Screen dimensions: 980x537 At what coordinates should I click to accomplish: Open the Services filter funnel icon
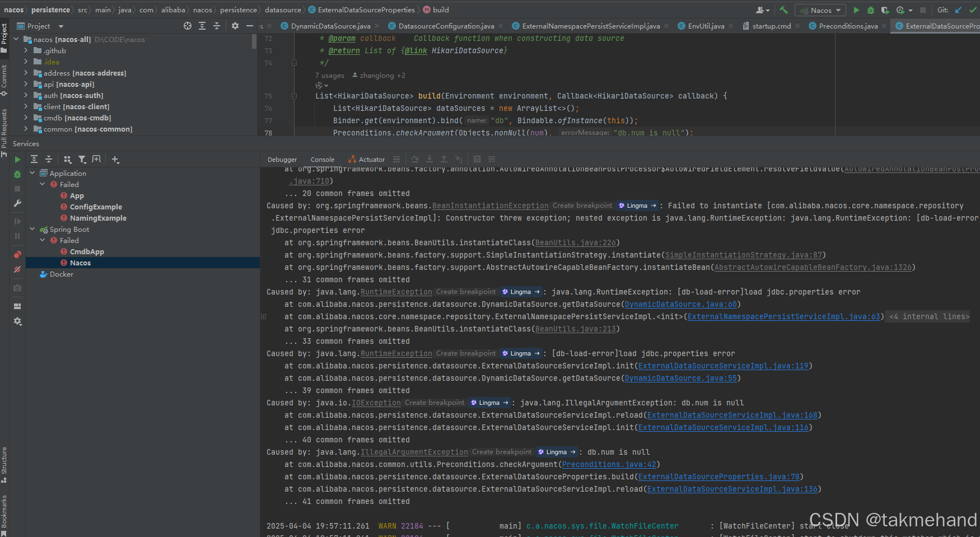[82, 160]
